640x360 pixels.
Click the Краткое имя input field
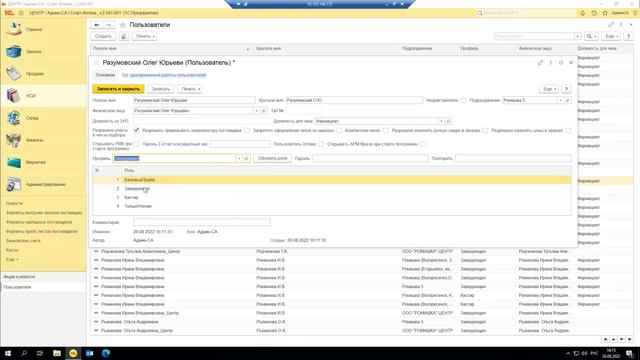tap(354, 100)
